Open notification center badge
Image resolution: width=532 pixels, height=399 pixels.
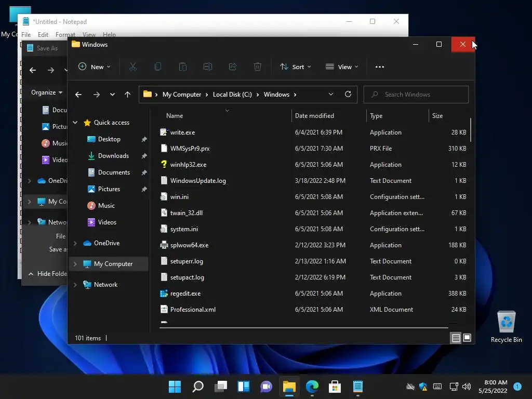517,387
